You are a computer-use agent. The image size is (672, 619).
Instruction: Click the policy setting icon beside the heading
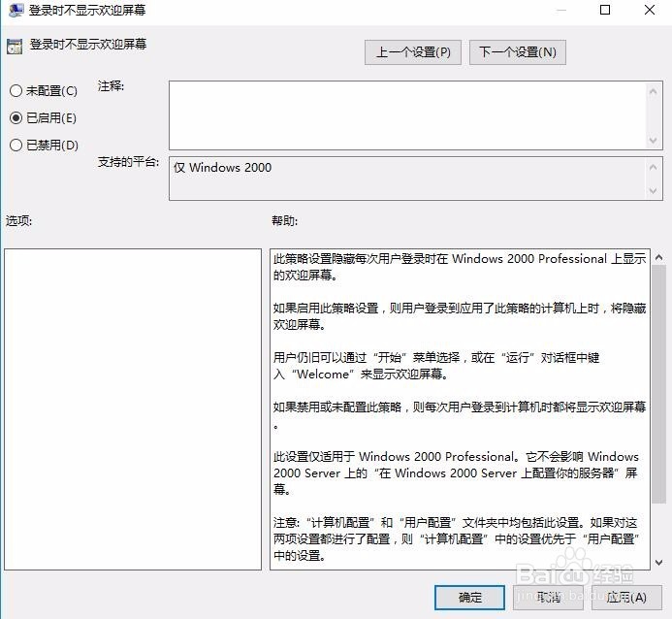[x=15, y=47]
